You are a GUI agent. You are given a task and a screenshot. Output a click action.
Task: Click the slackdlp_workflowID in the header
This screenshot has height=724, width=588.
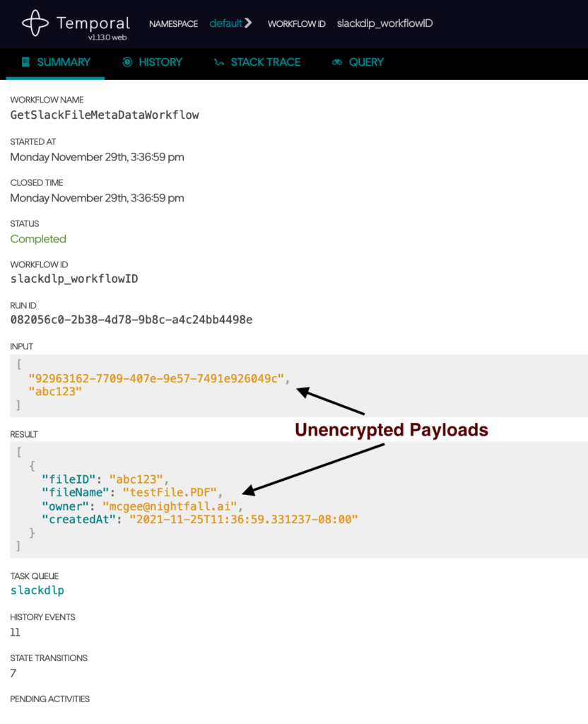(x=384, y=23)
